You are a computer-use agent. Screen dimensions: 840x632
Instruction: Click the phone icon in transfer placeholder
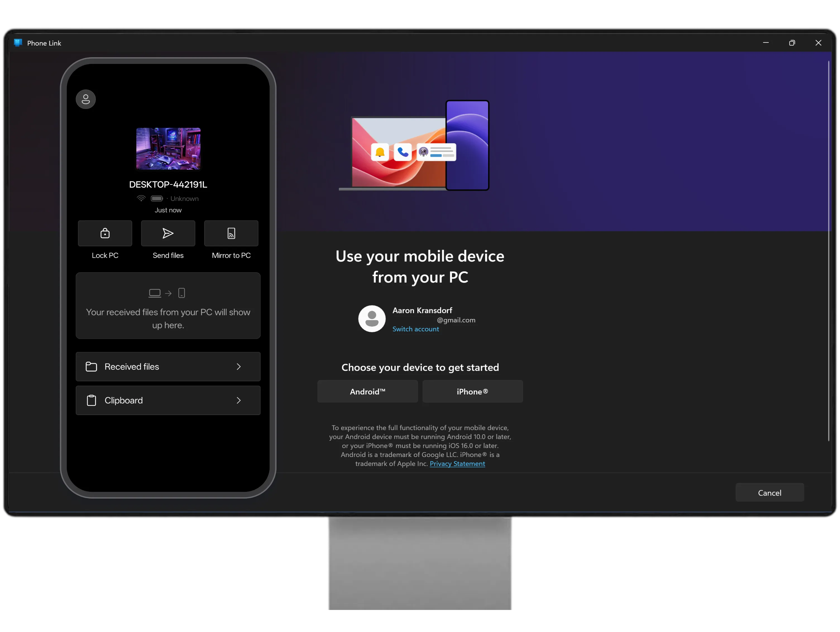181,293
